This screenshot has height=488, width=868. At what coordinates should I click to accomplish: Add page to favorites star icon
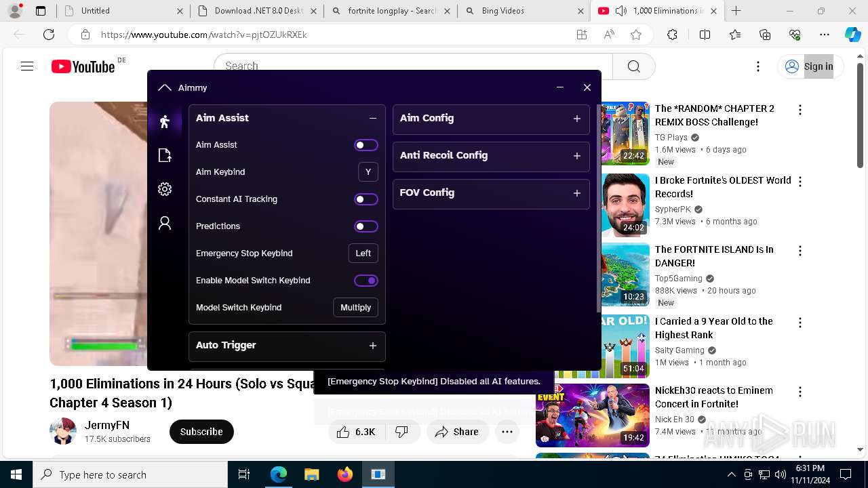pos(635,35)
